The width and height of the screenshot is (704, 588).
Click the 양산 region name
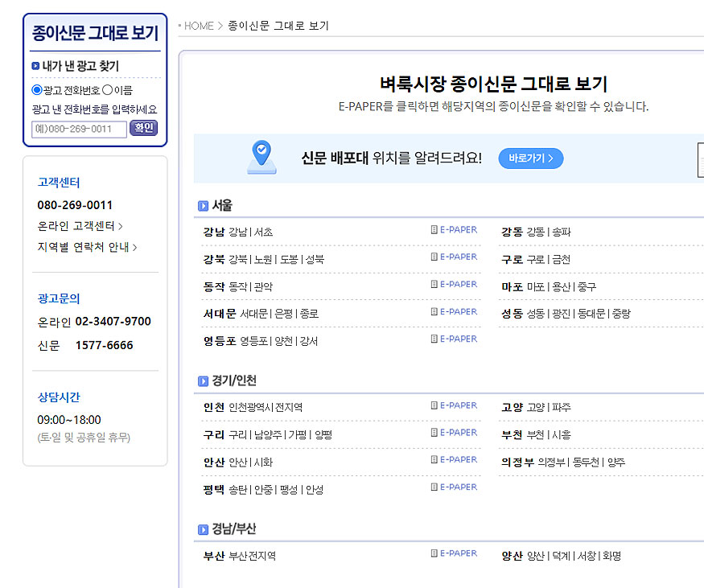tap(513, 556)
